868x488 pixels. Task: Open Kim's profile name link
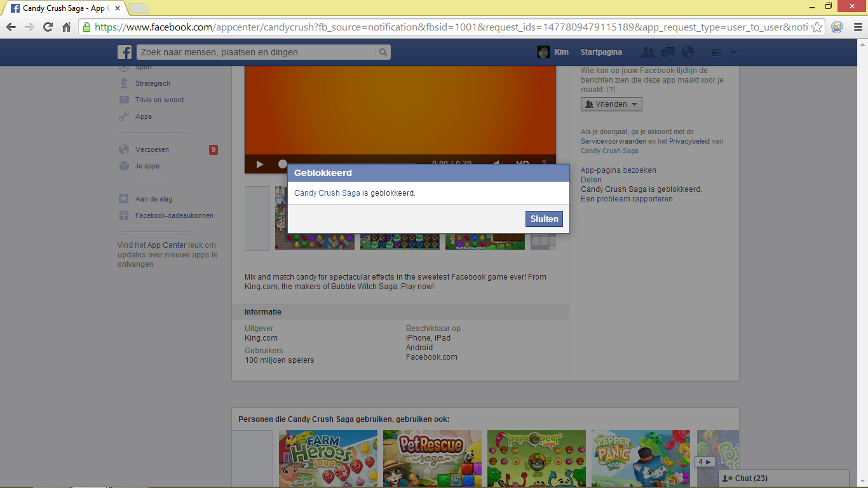562,52
